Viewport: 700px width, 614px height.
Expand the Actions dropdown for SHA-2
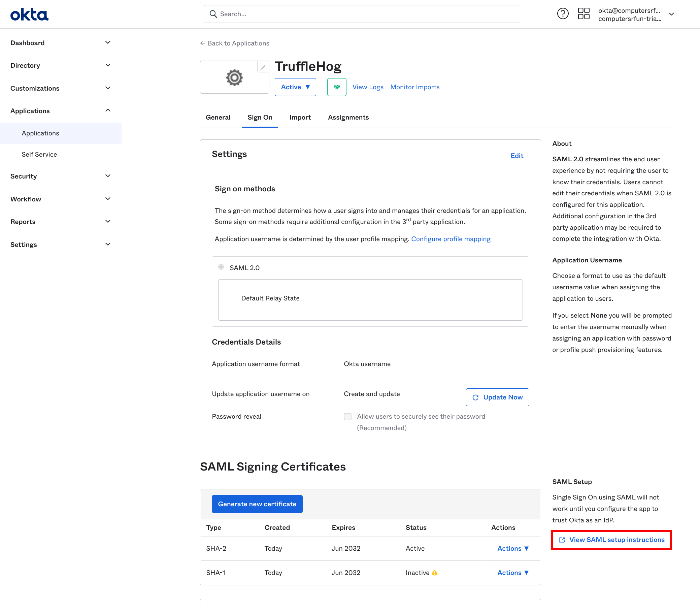512,548
